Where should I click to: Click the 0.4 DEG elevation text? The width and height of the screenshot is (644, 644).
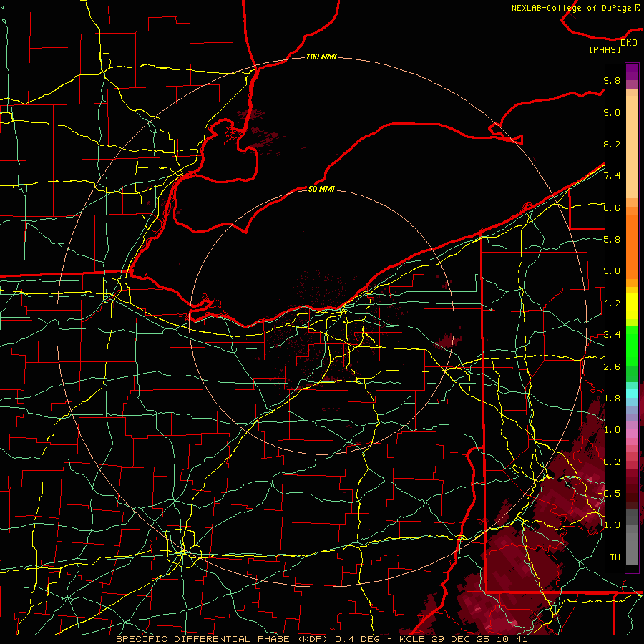coord(358,639)
